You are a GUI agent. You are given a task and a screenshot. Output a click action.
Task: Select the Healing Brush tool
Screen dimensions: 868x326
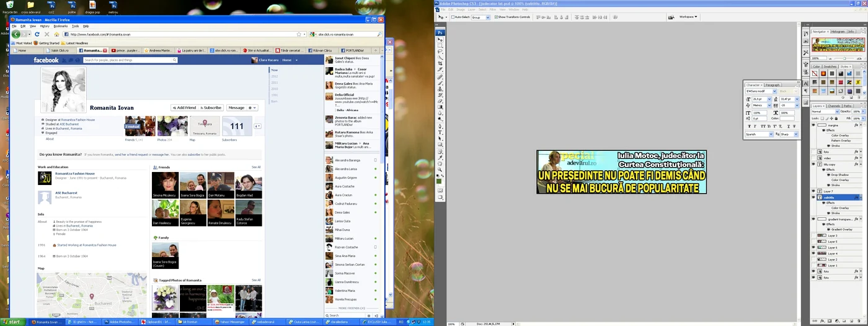(440, 77)
